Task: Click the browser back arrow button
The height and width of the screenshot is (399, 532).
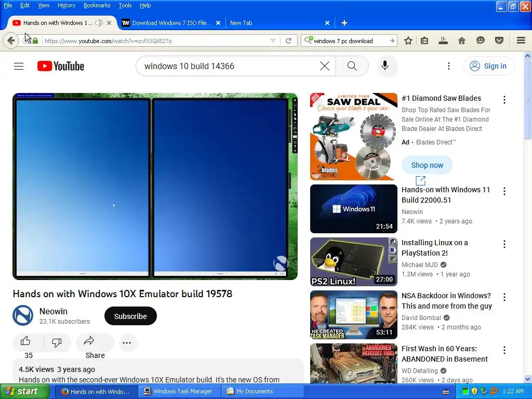Action: pos(11,41)
